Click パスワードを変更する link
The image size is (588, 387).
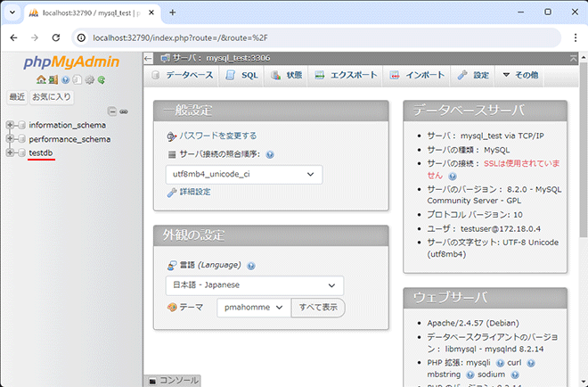click(x=218, y=136)
